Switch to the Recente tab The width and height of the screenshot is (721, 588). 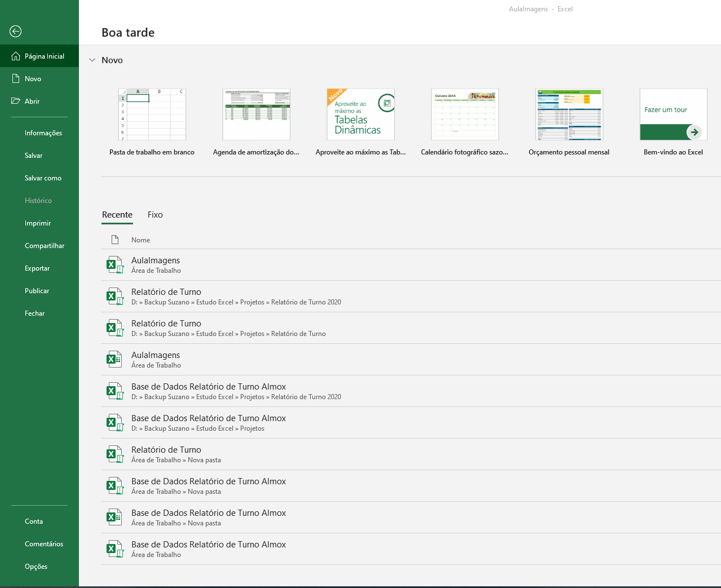pyautogui.click(x=117, y=215)
